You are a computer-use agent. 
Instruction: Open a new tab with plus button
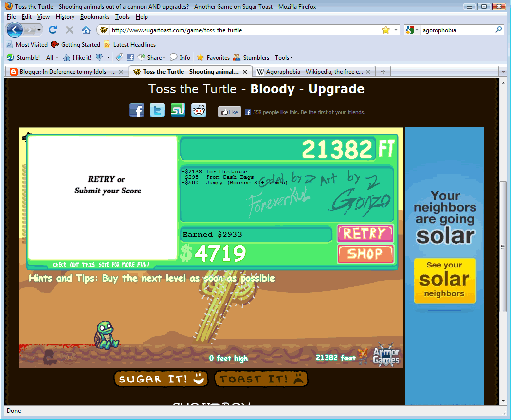coord(383,72)
